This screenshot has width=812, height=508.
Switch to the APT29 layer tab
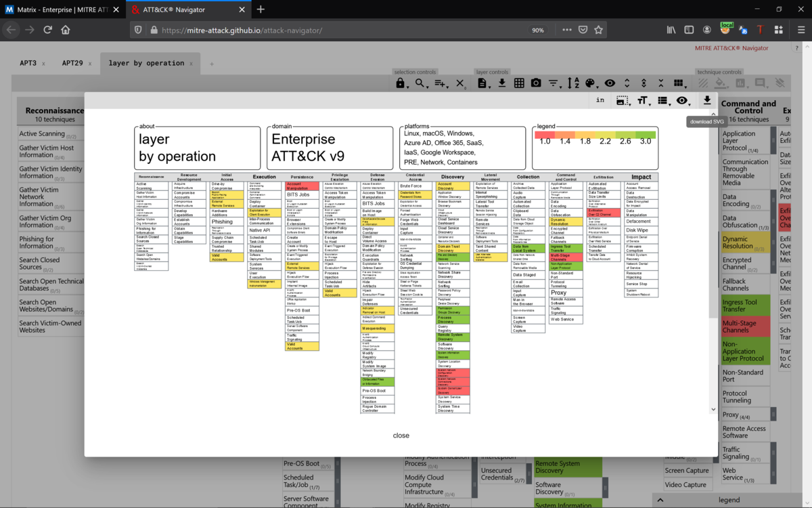tap(72, 63)
